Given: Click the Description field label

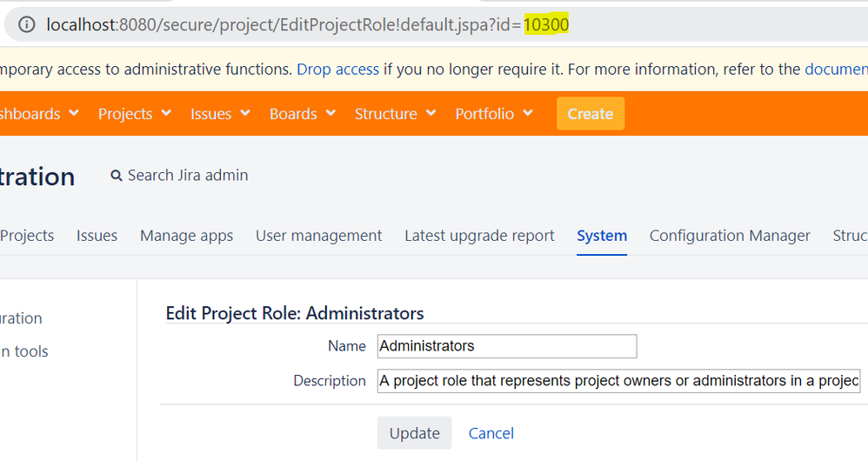Looking at the screenshot, I should point(330,381).
